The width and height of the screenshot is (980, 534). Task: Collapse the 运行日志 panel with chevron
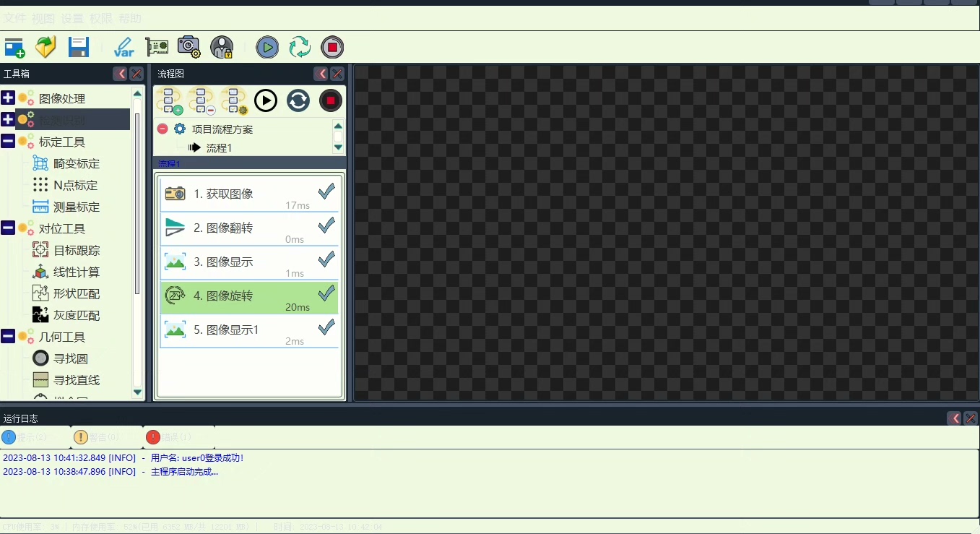(x=955, y=418)
